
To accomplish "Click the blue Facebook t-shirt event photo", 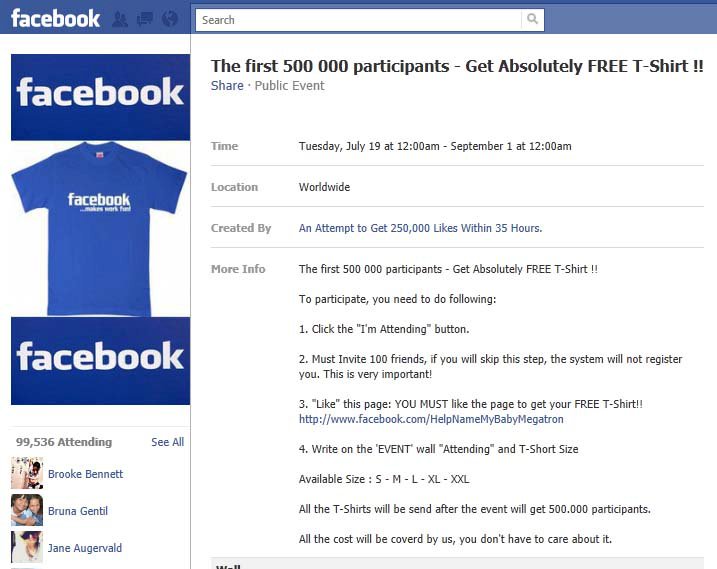I will pyautogui.click(x=99, y=229).
